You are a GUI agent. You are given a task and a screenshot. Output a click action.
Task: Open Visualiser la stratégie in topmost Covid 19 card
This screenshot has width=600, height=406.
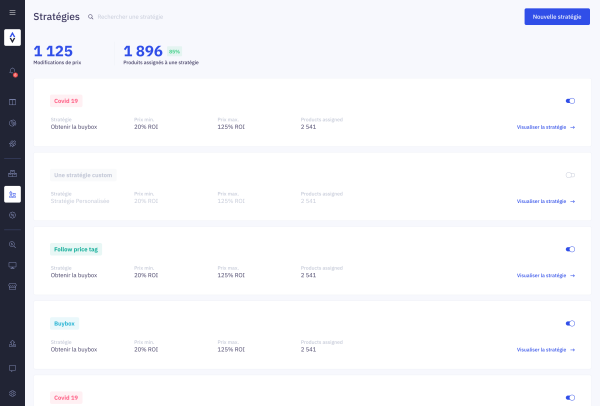click(546, 127)
